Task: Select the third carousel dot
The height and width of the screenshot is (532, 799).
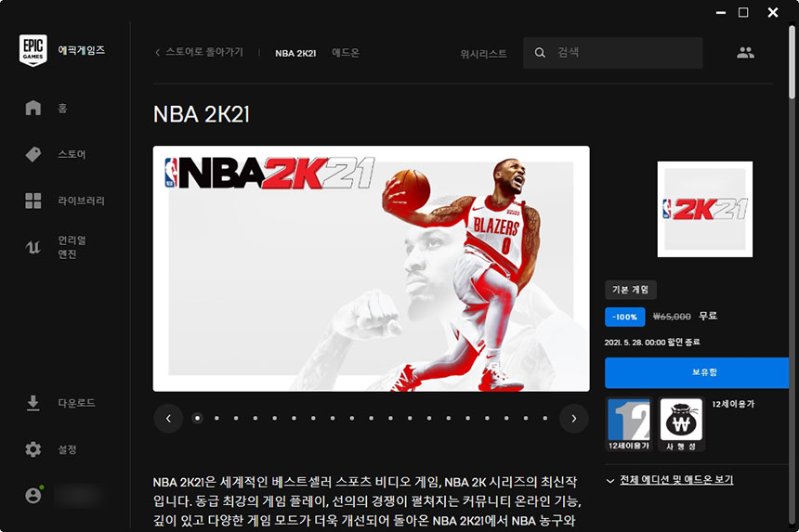Action: tap(236, 418)
